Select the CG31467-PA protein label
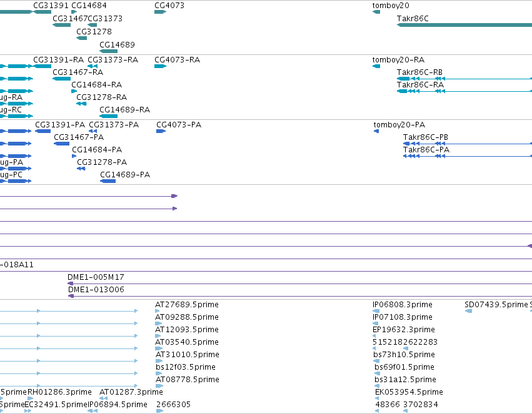The height and width of the screenshot is (414, 532). (79, 137)
